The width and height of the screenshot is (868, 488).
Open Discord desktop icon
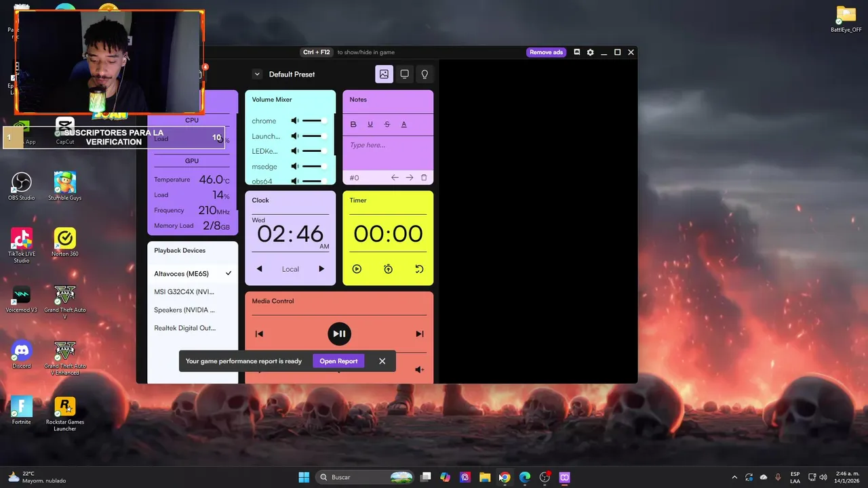22,354
